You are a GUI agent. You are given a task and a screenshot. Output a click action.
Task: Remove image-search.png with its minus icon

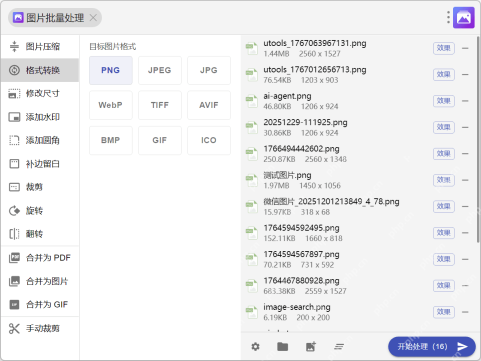point(465,312)
